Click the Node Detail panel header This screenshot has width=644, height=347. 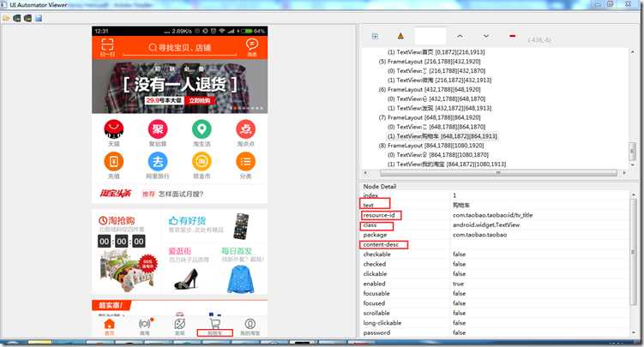tap(380, 186)
